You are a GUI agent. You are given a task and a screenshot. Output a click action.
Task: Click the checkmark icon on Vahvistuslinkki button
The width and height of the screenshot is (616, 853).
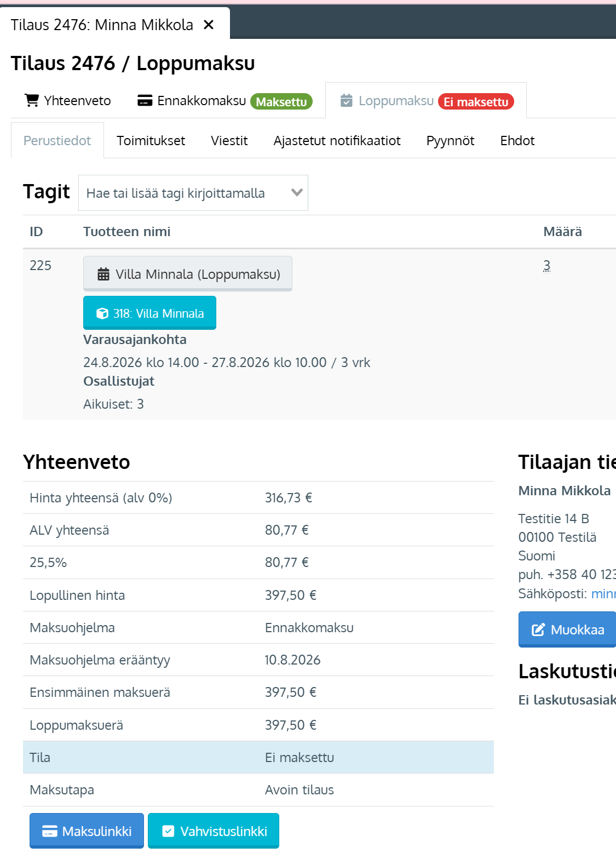coord(169,831)
